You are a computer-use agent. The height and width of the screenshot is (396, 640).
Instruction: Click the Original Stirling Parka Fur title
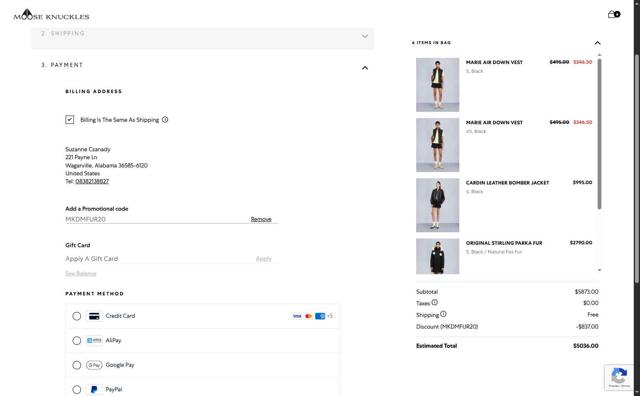504,243
